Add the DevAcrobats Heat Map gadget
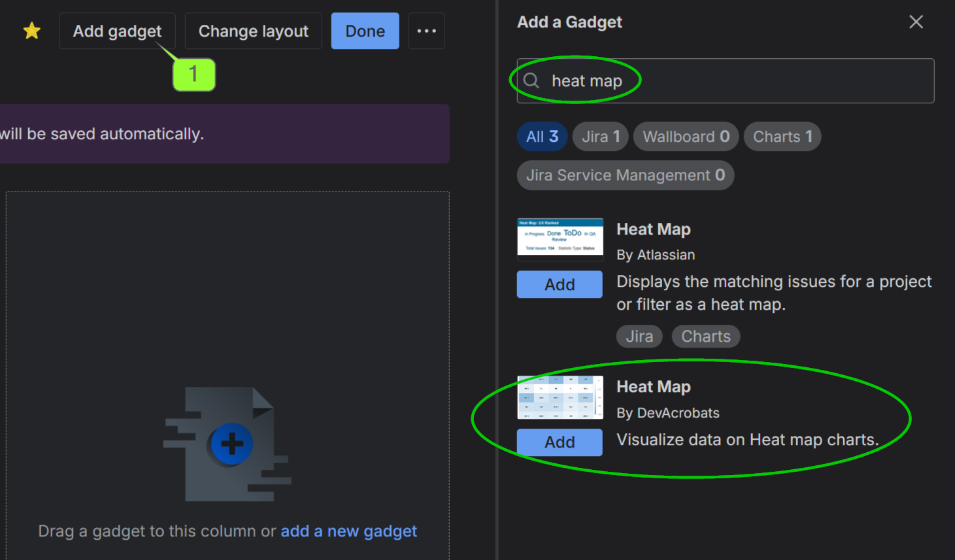The height and width of the screenshot is (560, 955). point(560,442)
